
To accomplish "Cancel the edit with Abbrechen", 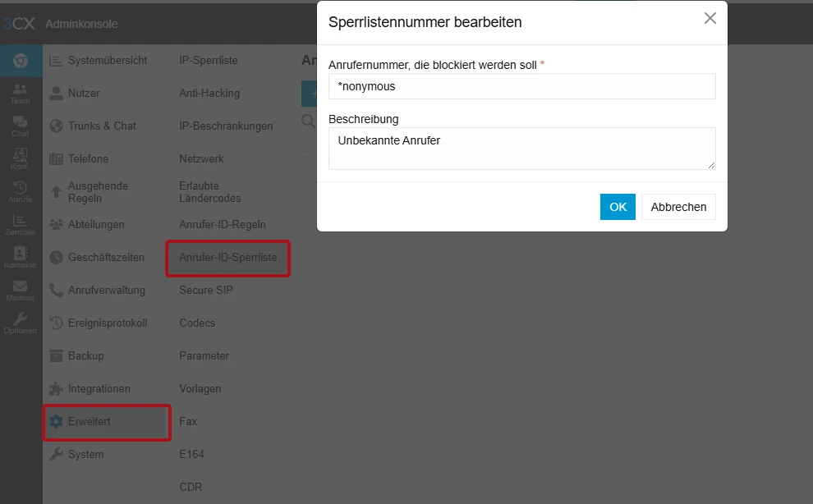I will click(x=678, y=206).
